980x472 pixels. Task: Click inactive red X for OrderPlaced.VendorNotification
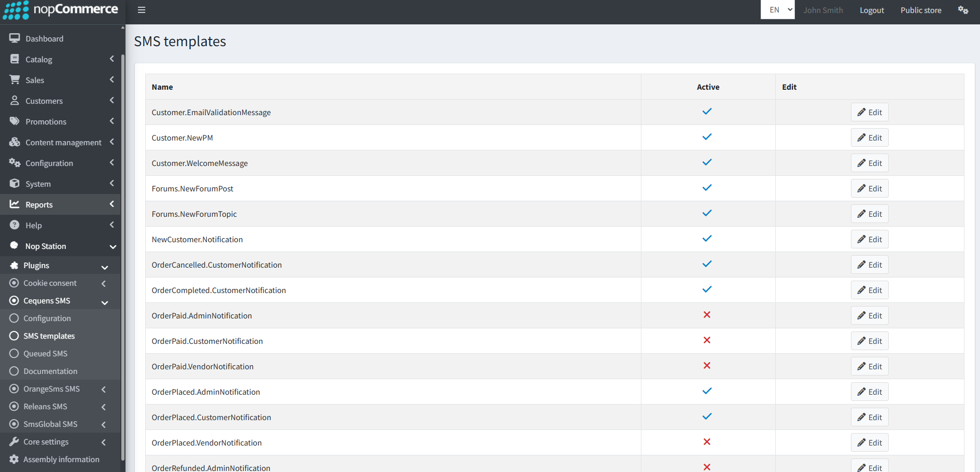pos(707,442)
